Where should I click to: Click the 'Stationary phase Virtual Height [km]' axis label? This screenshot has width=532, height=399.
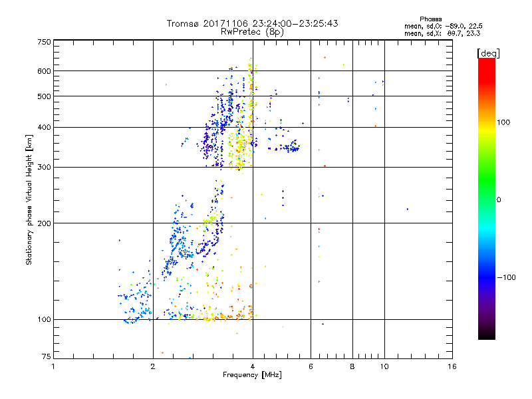click(29, 199)
